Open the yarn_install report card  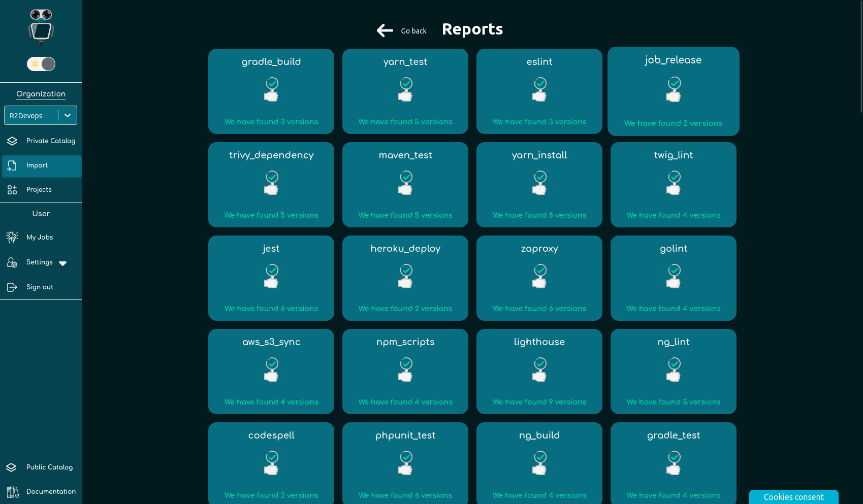click(x=539, y=185)
